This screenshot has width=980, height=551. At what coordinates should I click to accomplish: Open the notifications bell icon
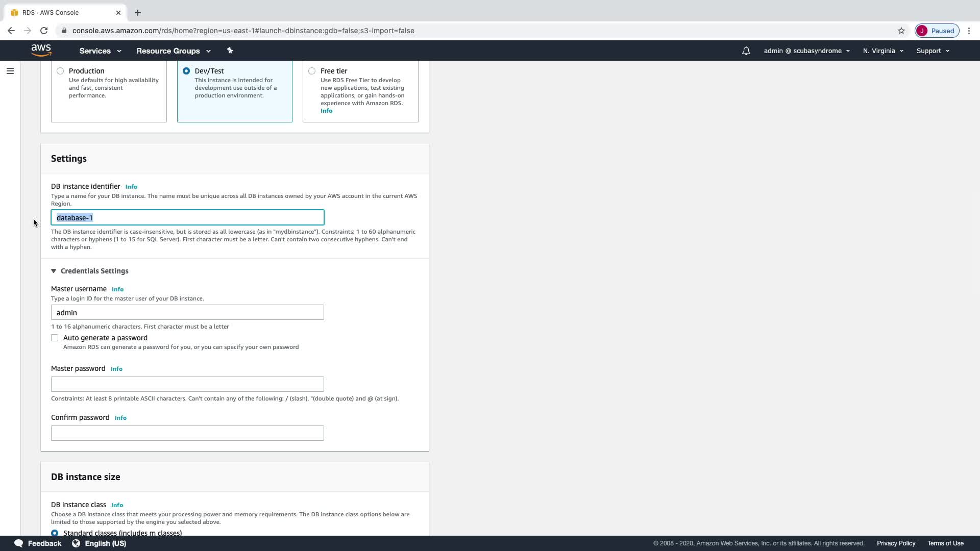point(746,51)
